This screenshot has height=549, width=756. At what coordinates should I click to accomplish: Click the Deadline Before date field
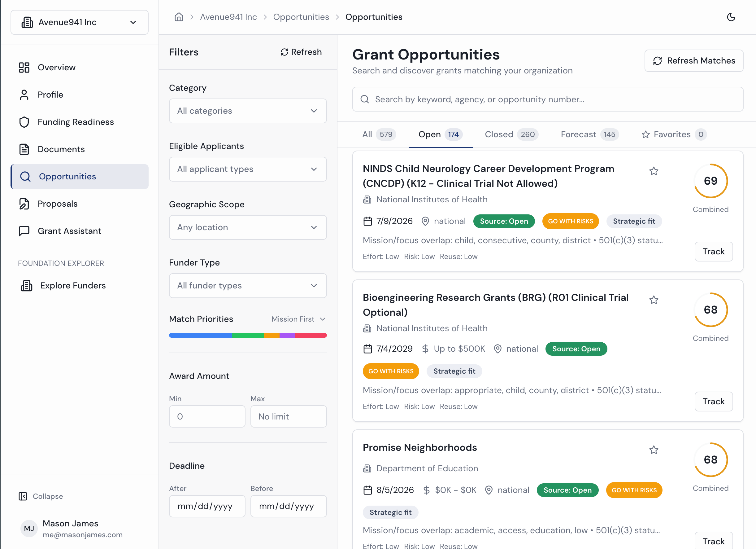point(288,506)
